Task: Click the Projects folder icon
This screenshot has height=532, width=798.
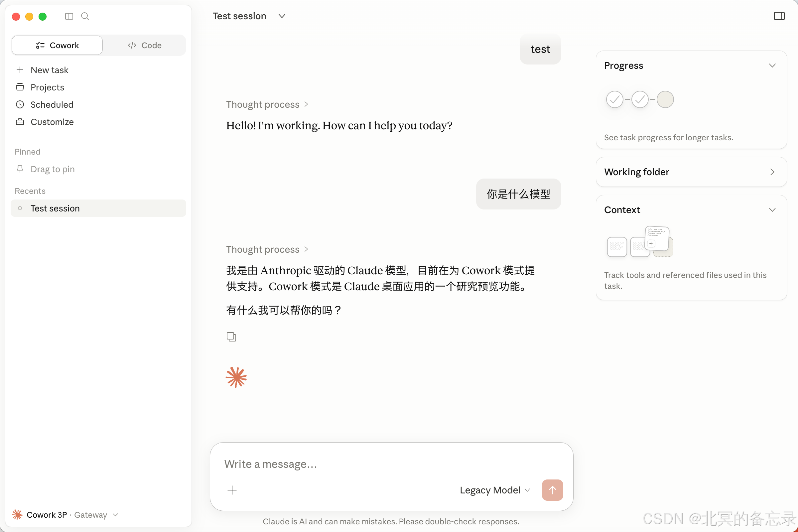Action: [x=20, y=87]
